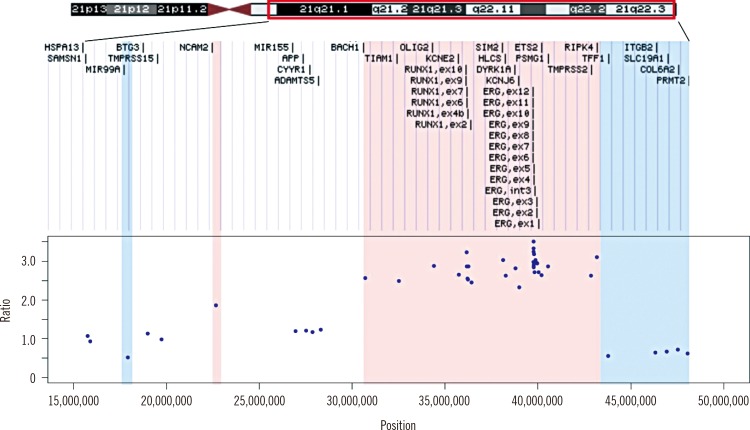Click the data point inside narrow pink band
Viewport: 750px width, 430px height.
click(x=216, y=305)
